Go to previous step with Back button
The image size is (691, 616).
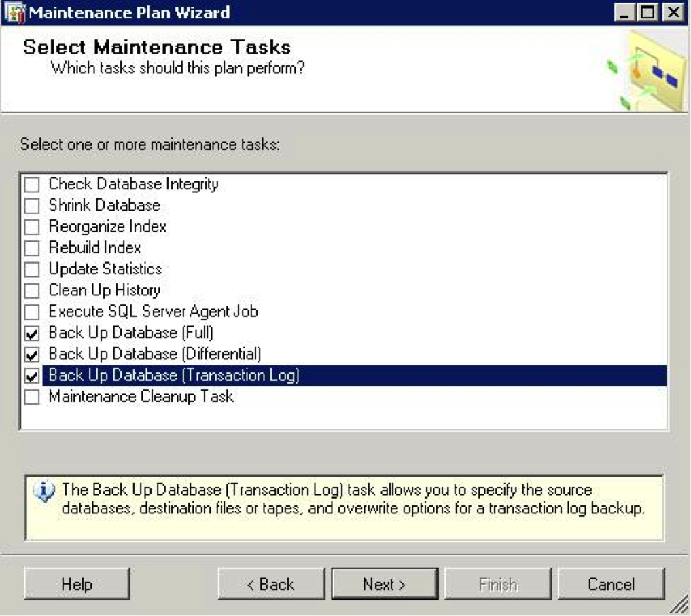pyautogui.click(x=271, y=584)
